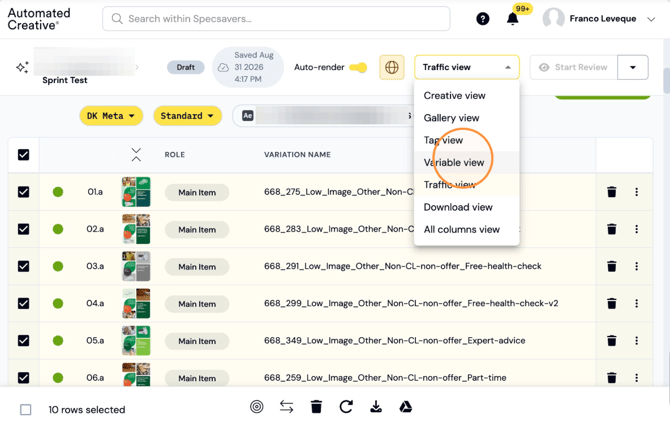Click the Start Review button
670x427 pixels.
tap(573, 67)
